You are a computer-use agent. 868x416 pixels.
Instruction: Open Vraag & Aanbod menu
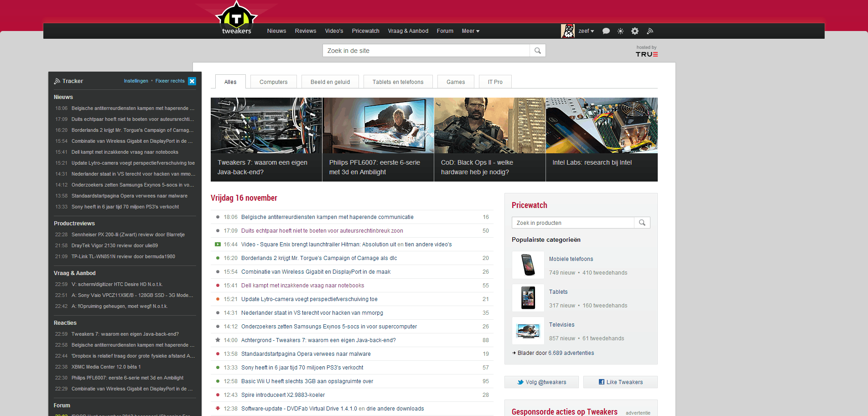click(x=408, y=31)
